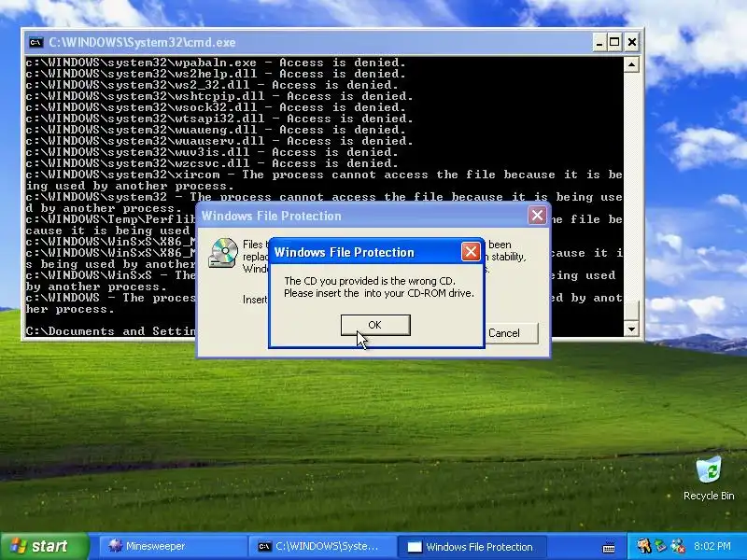Click the wpabaln.exe Access is denied line
Viewport: 747px width, 560px height.
[x=216, y=63]
